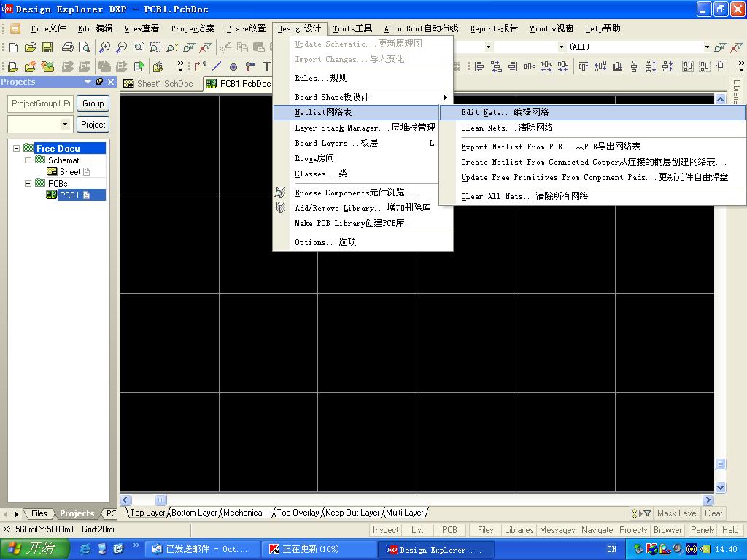
Task: Click the Align Bottom edges icon
Action: point(617,66)
